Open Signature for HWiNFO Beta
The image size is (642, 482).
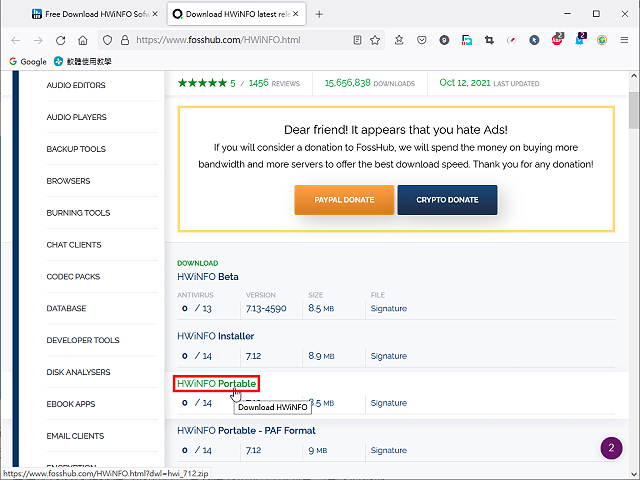[389, 308]
